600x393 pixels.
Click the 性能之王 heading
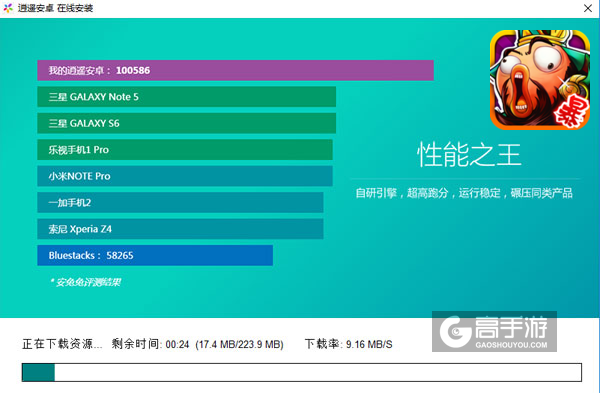coord(469,155)
